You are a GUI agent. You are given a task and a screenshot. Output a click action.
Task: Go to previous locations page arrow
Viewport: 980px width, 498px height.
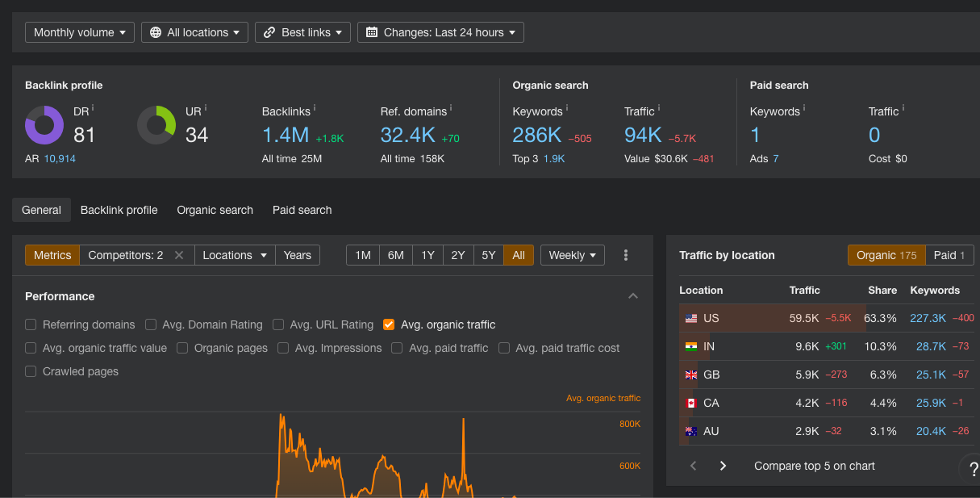pos(693,466)
